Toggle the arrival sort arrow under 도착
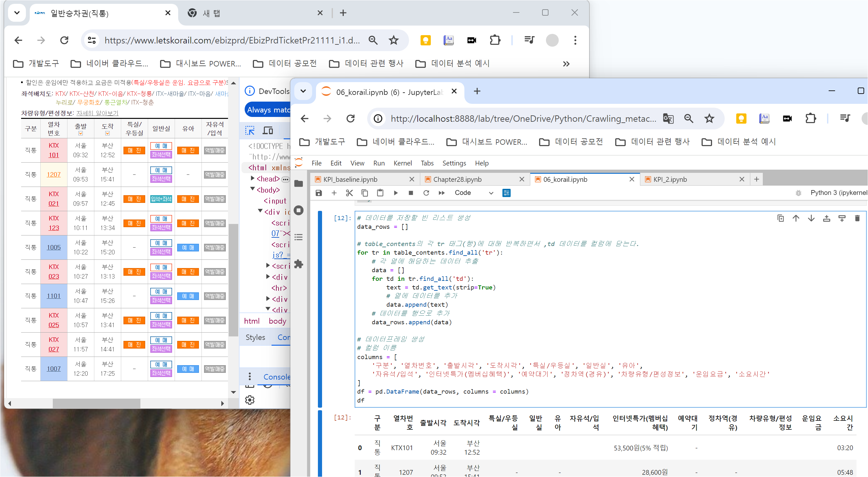868x477 pixels. click(x=107, y=133)
